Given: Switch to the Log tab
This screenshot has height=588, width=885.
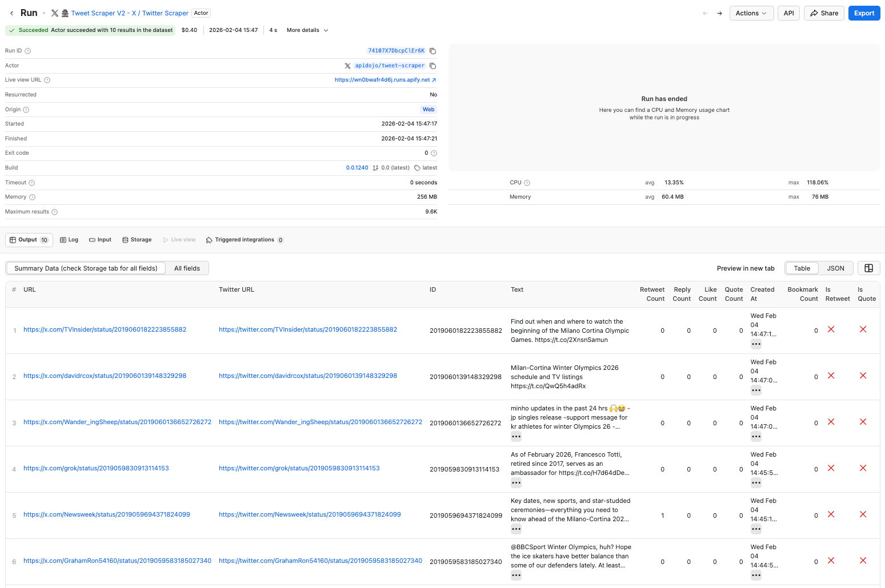Looking at the screenshot, I should click(69, 239).
